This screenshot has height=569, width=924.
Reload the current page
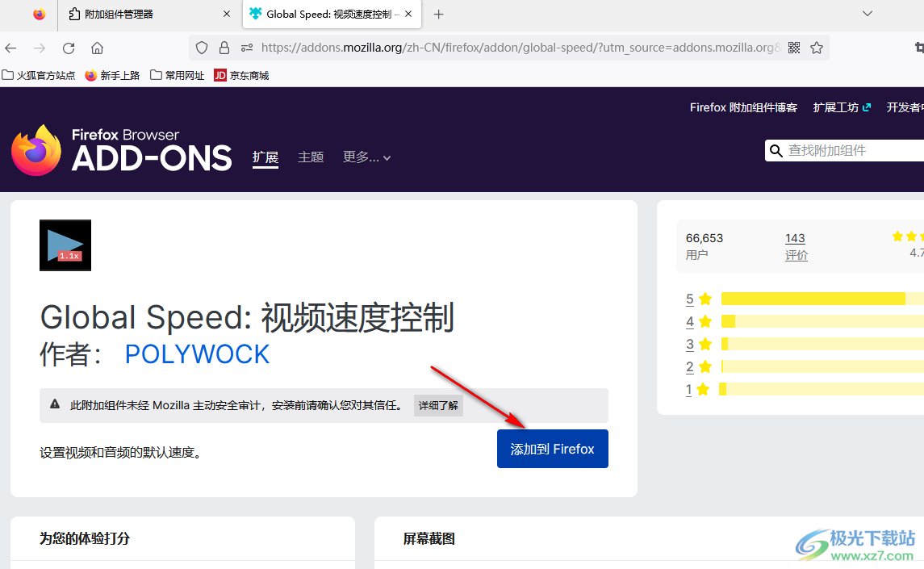click(69, 48)
